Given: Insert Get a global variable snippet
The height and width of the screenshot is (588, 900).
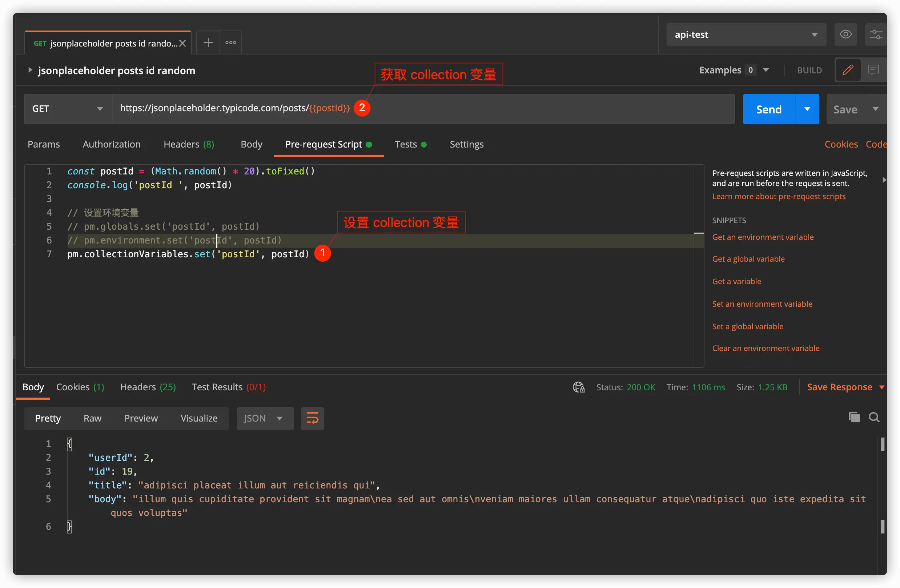Looking at the screenshot, I should pos(748,259).
